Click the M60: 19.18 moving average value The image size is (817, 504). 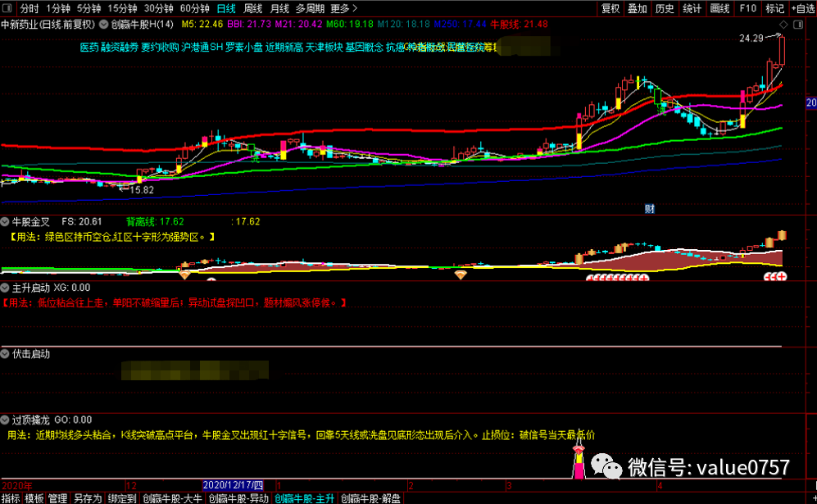click(x=350, y=24)
